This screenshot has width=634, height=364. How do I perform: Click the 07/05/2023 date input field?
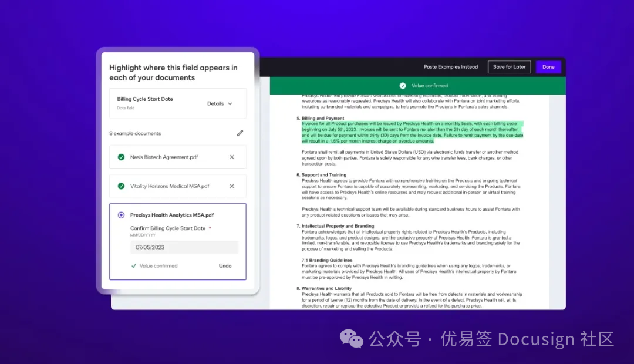[x=184, y=247]
